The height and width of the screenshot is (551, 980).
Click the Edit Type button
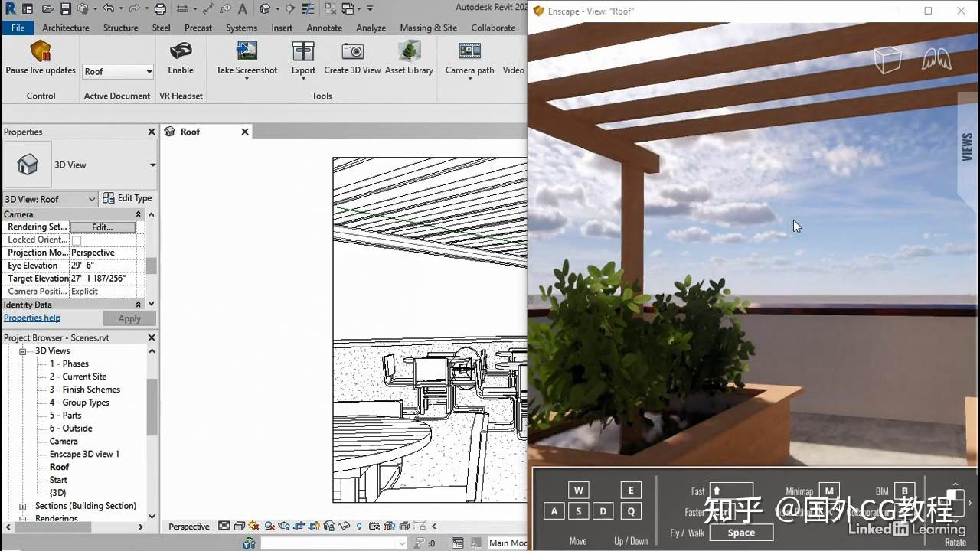coord(127,198)
